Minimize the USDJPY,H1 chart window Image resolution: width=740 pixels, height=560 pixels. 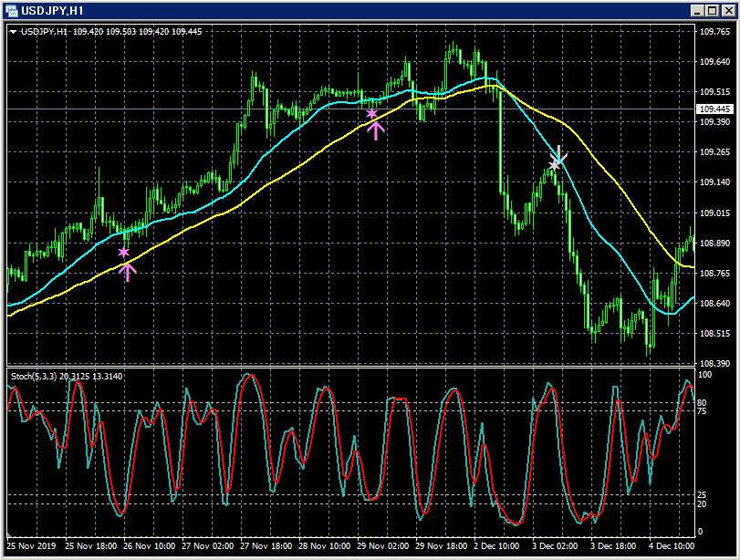coord(697,10)
